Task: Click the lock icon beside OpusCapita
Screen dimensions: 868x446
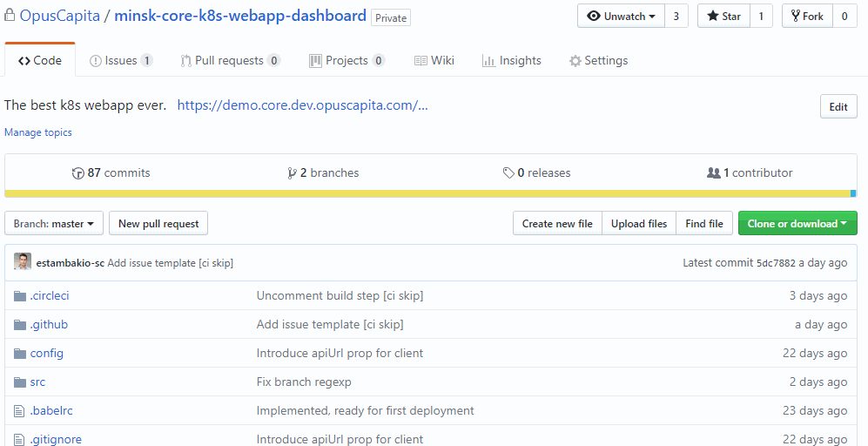Action: tap(10, 16)
